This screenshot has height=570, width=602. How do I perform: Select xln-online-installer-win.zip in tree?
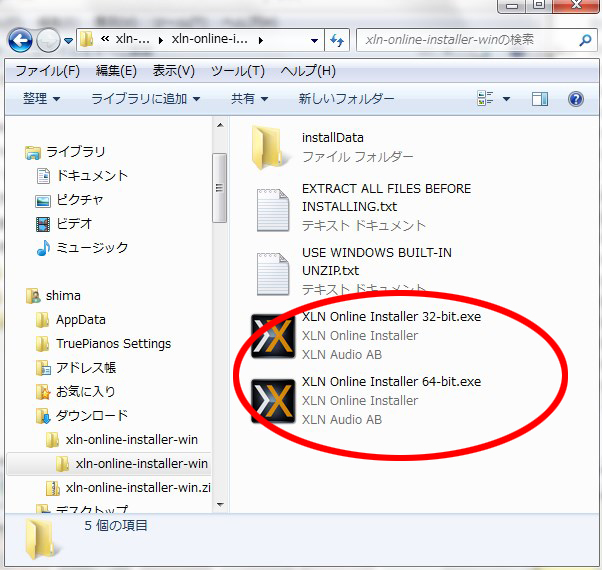point(138,487)
